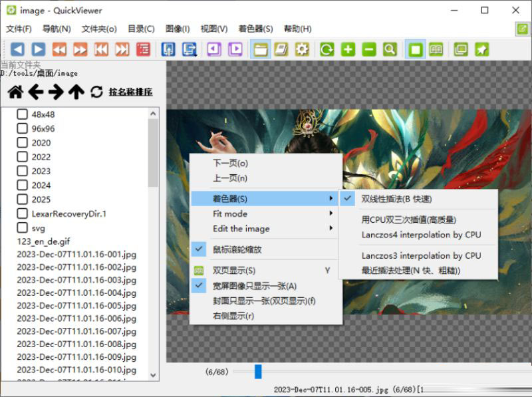The width and height of the screenshot is (532, 397).
Task: Check the 96x96 folder checkbox
Action: (22, 128)
